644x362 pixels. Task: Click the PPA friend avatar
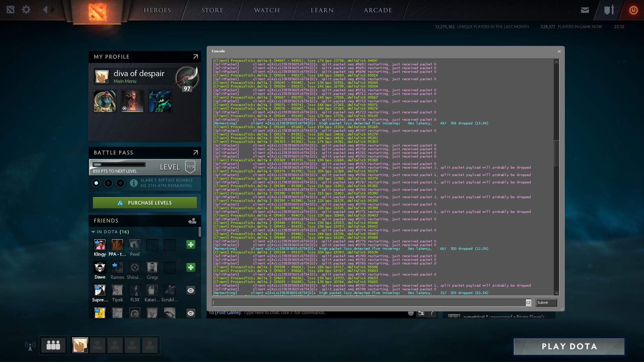point(117,245)
